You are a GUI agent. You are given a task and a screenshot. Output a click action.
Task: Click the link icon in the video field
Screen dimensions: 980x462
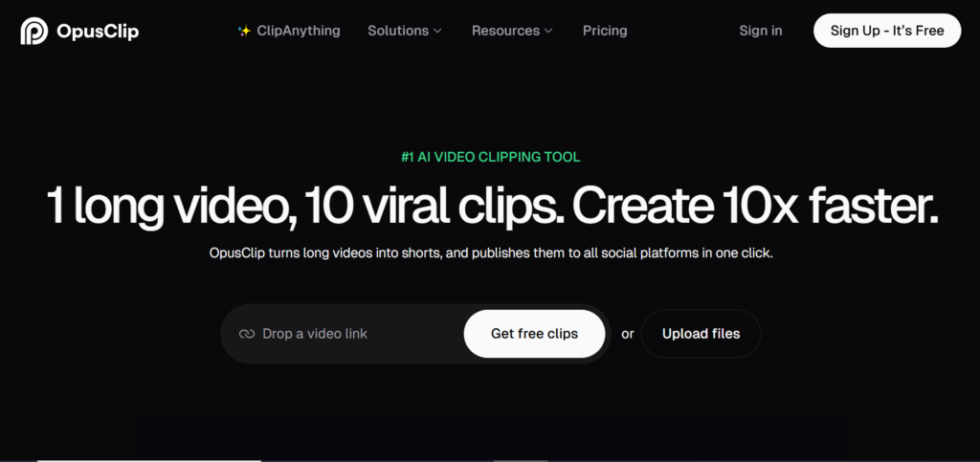point(247,334)
